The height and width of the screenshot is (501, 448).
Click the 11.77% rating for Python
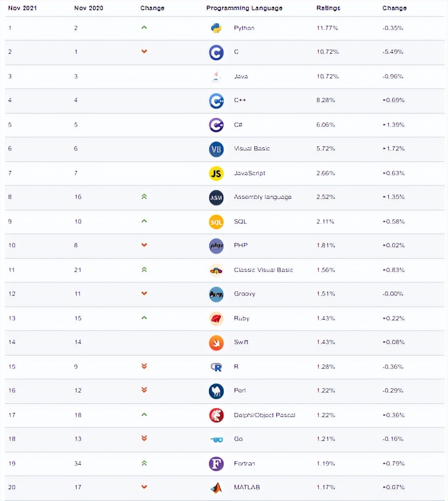coord(327,28)
